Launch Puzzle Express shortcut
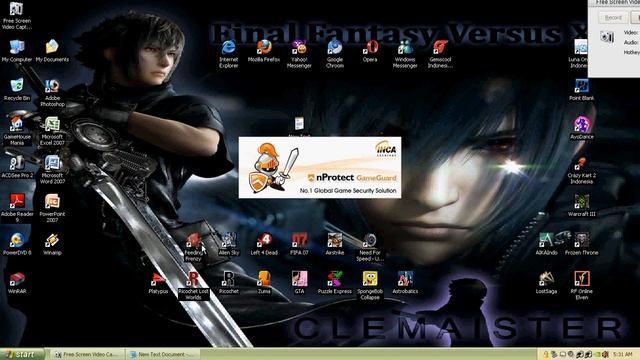Image resolution: width=640 pixels, height=360 pixels. point(335,283)
